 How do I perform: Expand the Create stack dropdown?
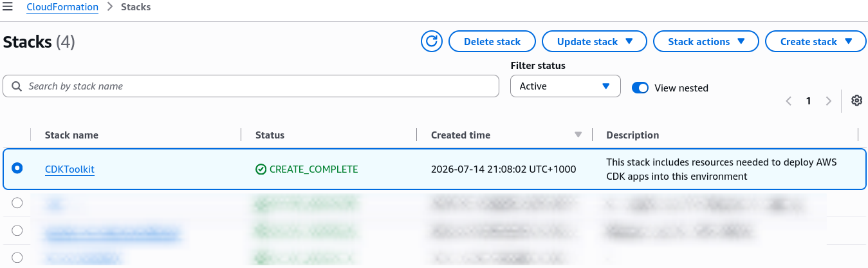pyautogui.click(x=816, y=41)
